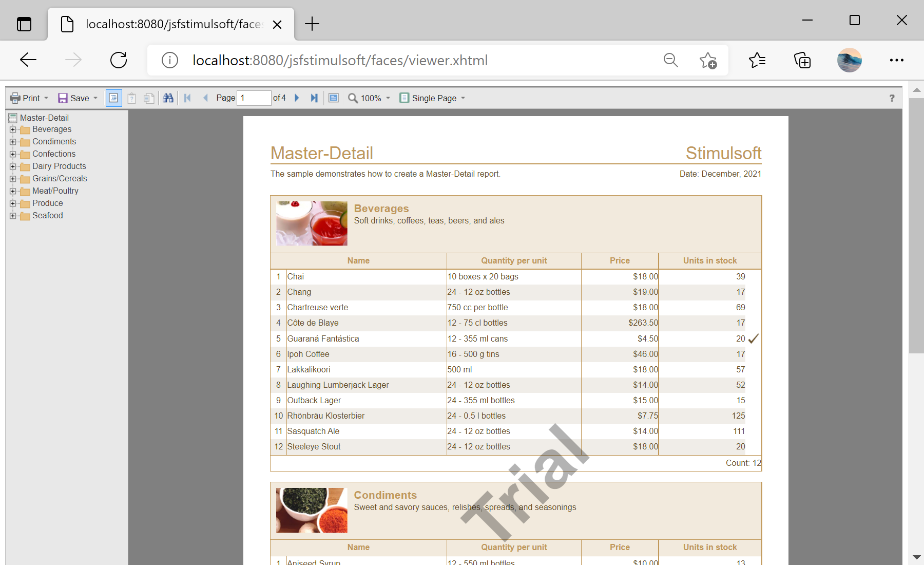924x565 pixels.
Task: Open the Save dropdown menu
Action: (x=78, y=98)
